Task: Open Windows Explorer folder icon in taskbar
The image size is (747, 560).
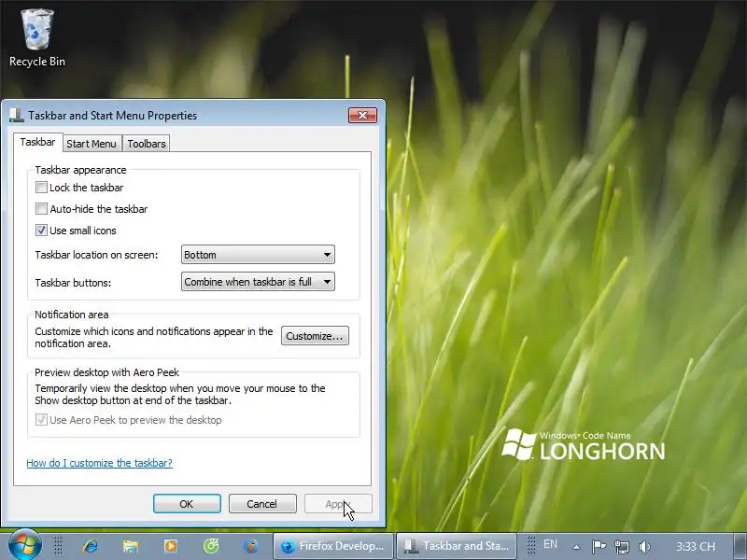Action: tap(130, 546)
